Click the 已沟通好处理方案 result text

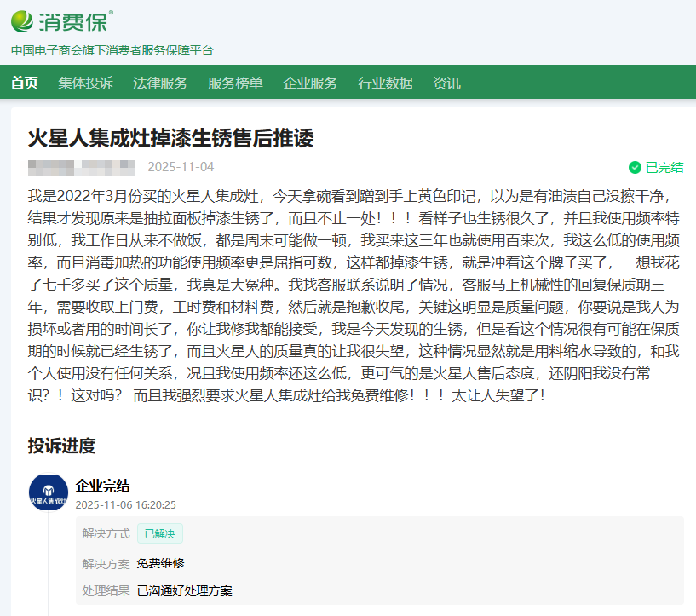click(x=184, y=590)
